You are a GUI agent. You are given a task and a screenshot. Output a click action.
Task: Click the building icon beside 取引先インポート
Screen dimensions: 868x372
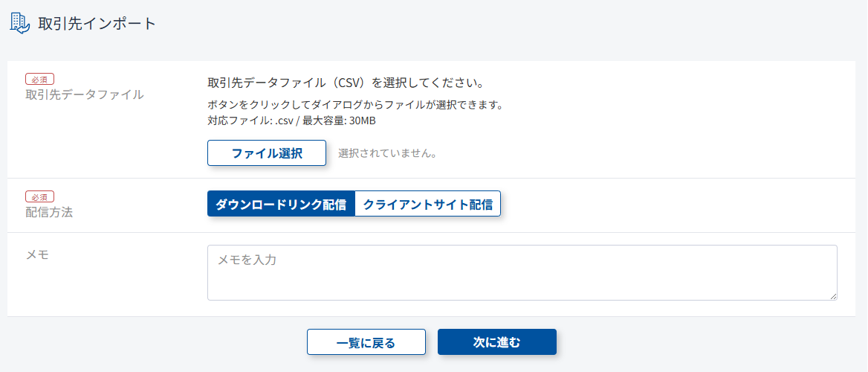(x=20, y=23)
